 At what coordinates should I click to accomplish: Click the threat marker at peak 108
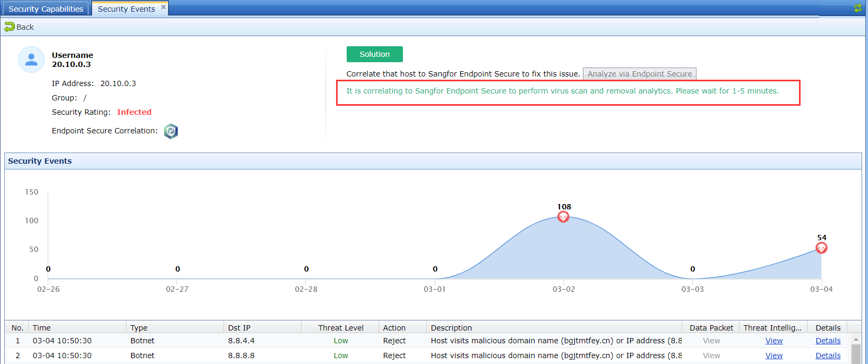(x=563, y=217)
